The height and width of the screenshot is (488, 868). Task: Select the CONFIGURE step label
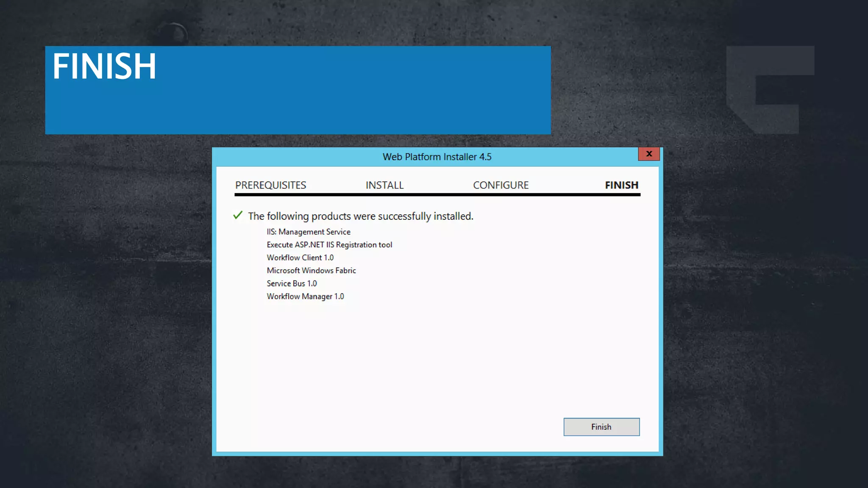(x=501, y=185)
